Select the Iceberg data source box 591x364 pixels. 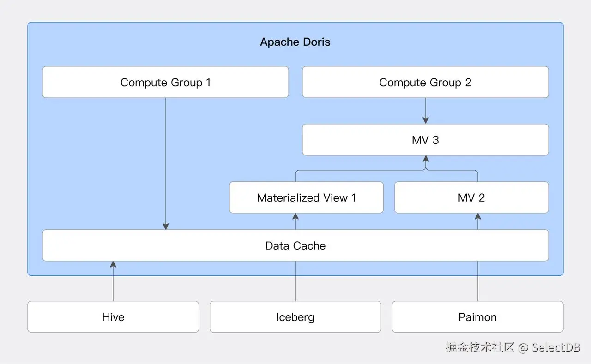click(295, 317)
